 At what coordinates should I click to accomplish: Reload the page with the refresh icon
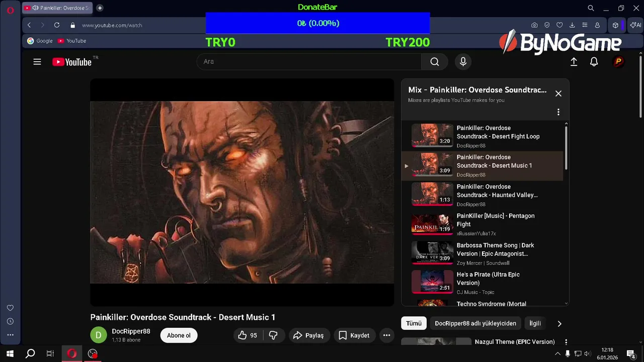point(57,25)
